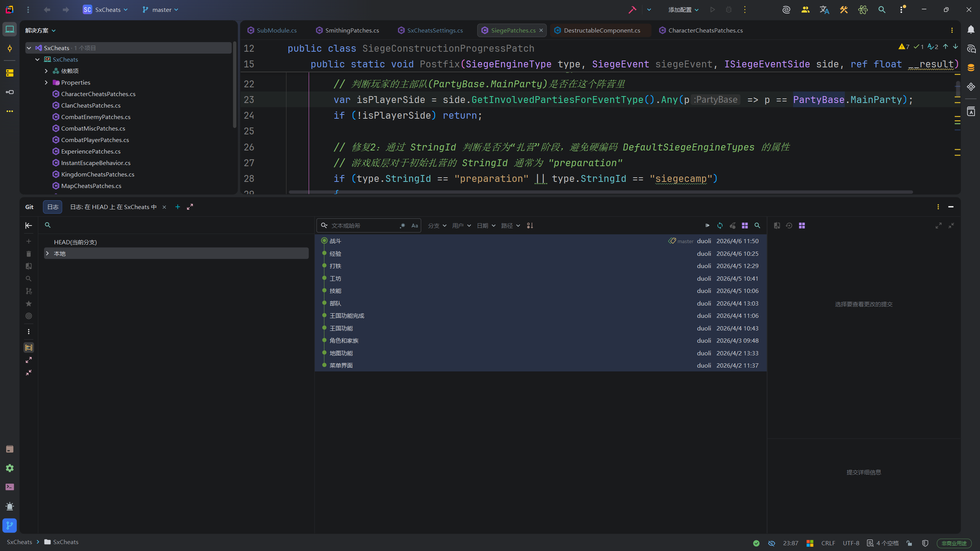Click the delete branch trash icon
Image resolution: width=980 pixels, height=551 pixels.
(29, 254)
